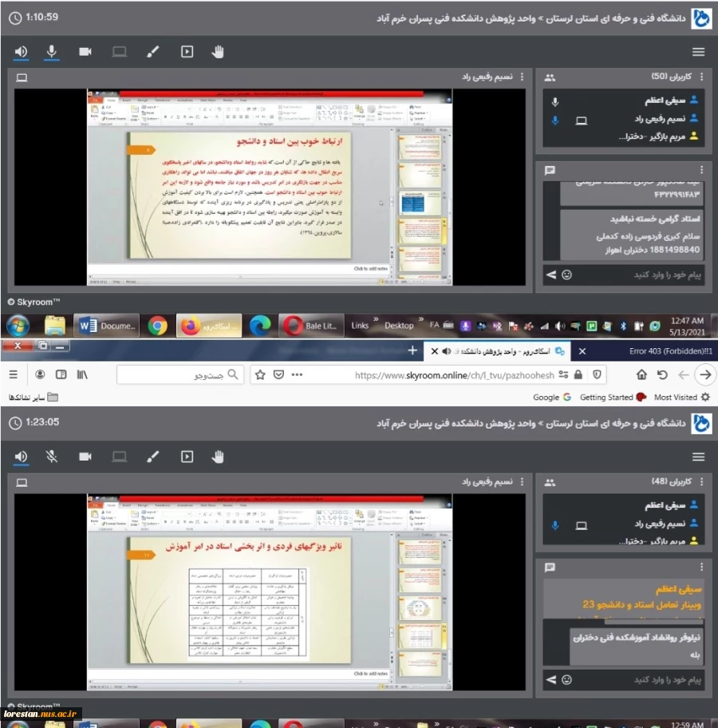The width and height of the screenshot is (718, 728).
Task: Click the chat bubble icon in 1:10:59 session
Action: click(550, 170)
